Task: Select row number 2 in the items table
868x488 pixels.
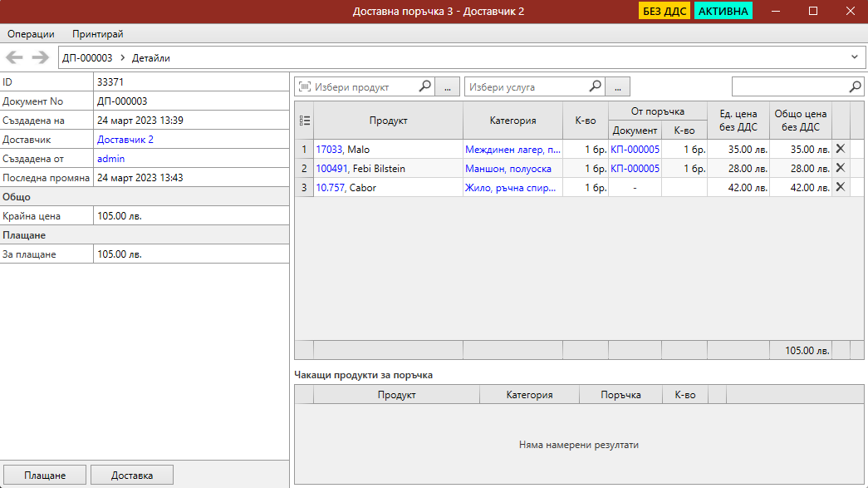Action: pyautogui.click(x=304, y=169)
